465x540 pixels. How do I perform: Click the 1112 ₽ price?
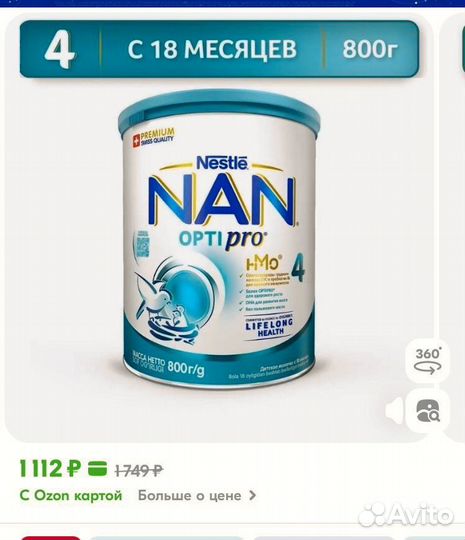click(x=51, y=469)
